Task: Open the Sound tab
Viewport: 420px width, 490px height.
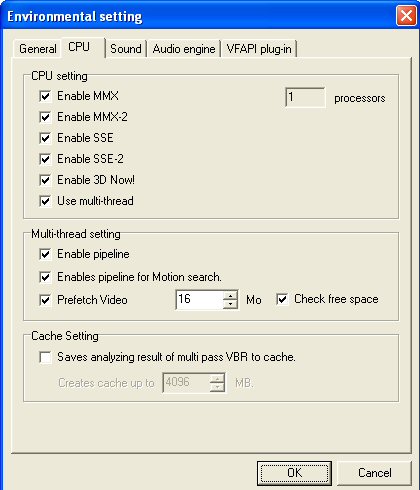Action: [126, 49]
